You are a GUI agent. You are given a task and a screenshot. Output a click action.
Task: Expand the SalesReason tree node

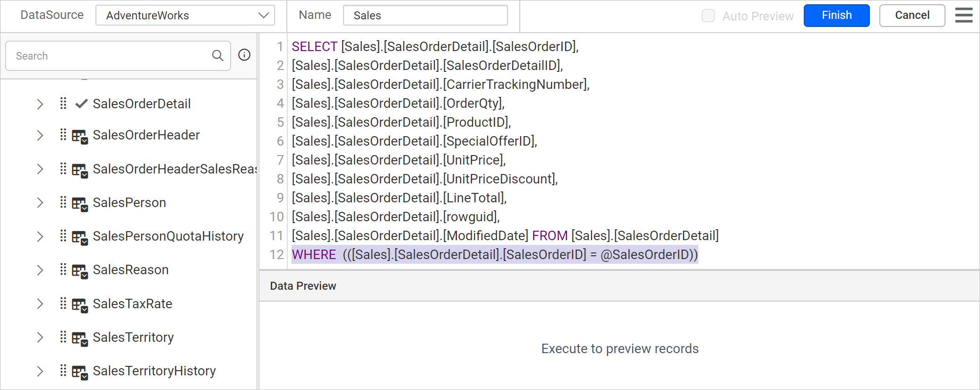(40, 269)
